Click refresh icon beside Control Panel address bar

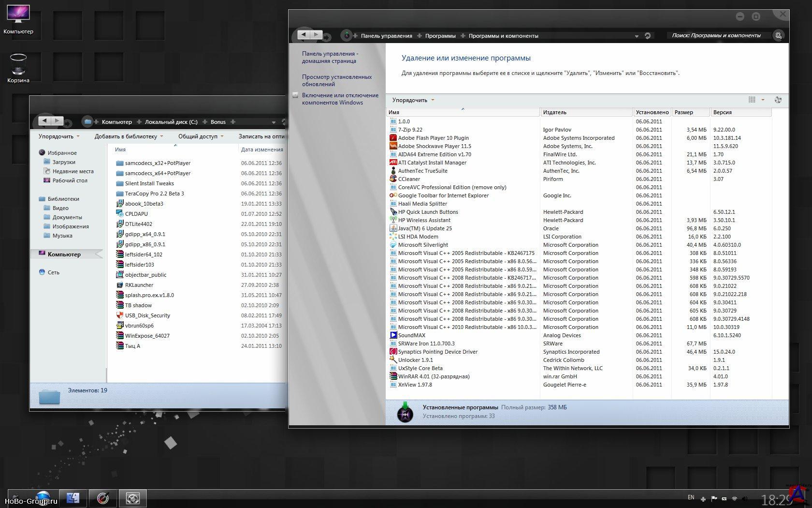coord(648,36)
